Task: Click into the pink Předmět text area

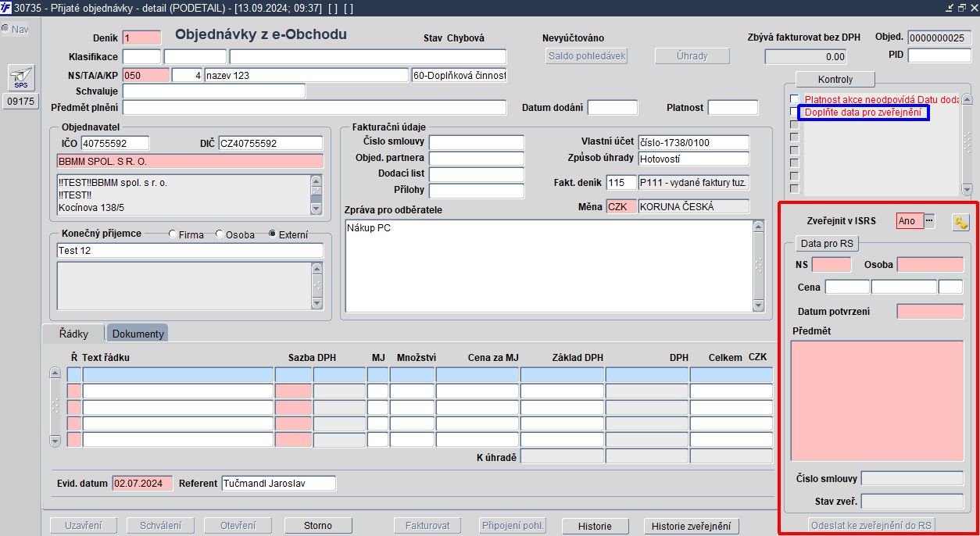Action: 877,401
